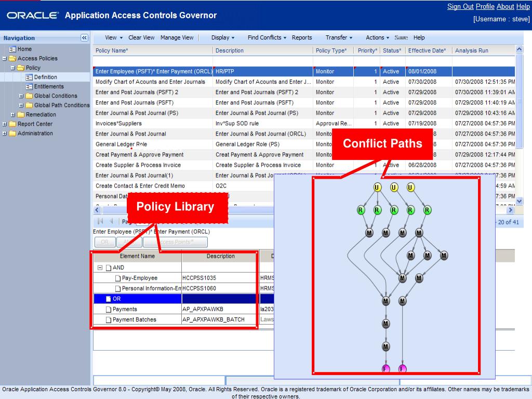This screenshot has width=532, height=399.
Task: Sort by the Status column header
Action: (x=393, y=50)
